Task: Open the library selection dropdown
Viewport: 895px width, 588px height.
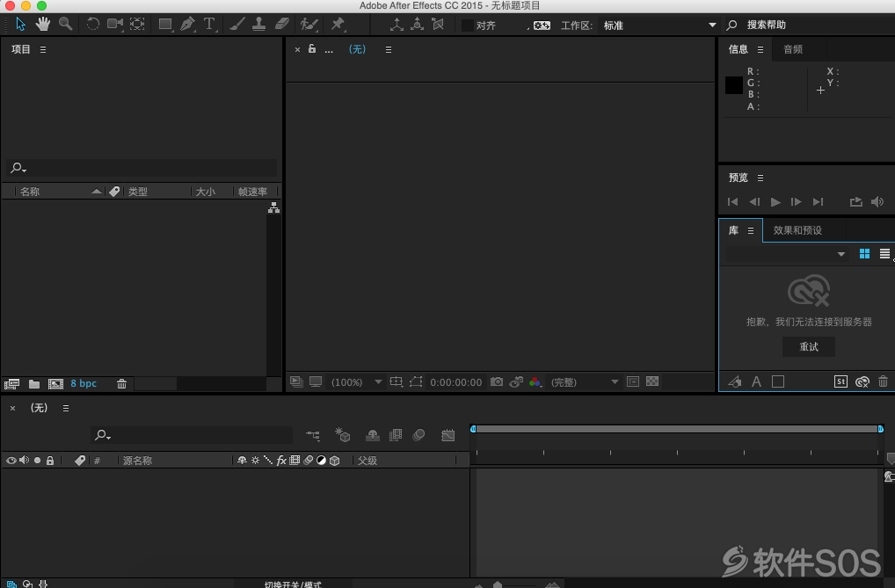Action: 787,254
